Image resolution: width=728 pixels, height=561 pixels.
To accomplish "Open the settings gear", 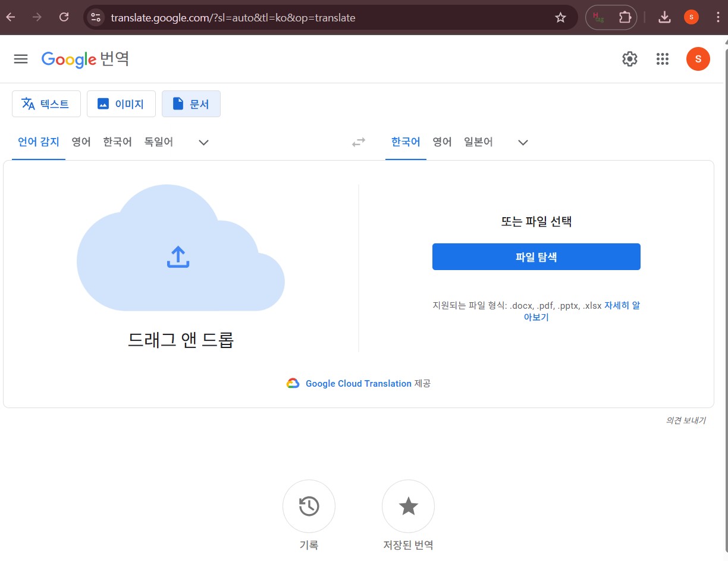I will coord(630,59).
